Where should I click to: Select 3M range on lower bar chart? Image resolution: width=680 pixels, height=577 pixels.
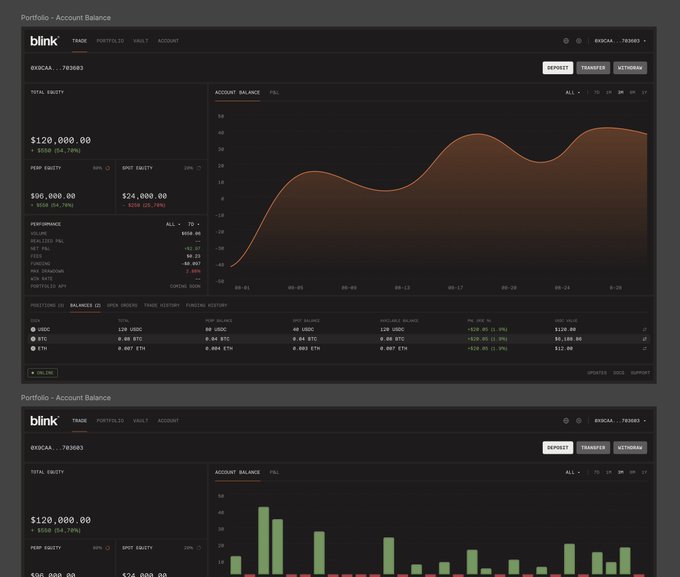(621, 472)
